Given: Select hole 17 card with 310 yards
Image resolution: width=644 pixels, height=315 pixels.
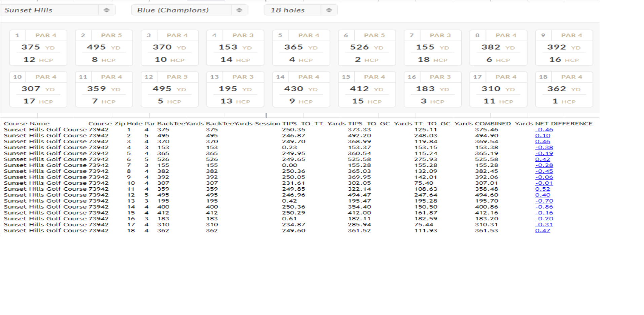Looking at the screenshot, I should [x=498, y=89].
